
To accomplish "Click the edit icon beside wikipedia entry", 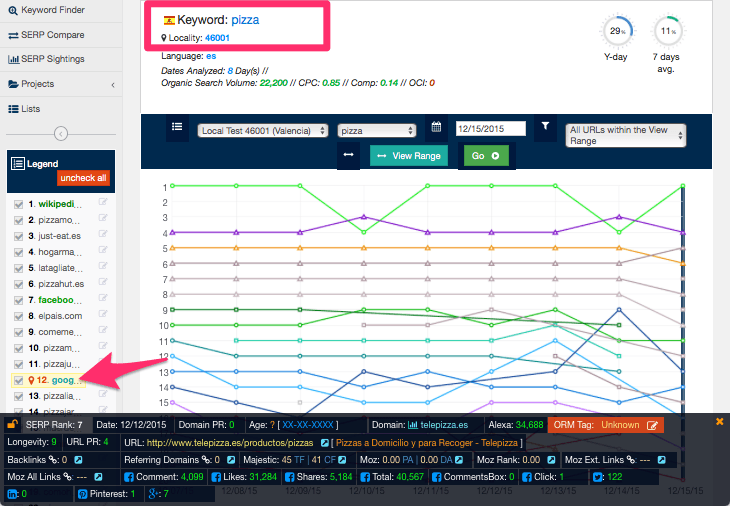I will (102, 204).
